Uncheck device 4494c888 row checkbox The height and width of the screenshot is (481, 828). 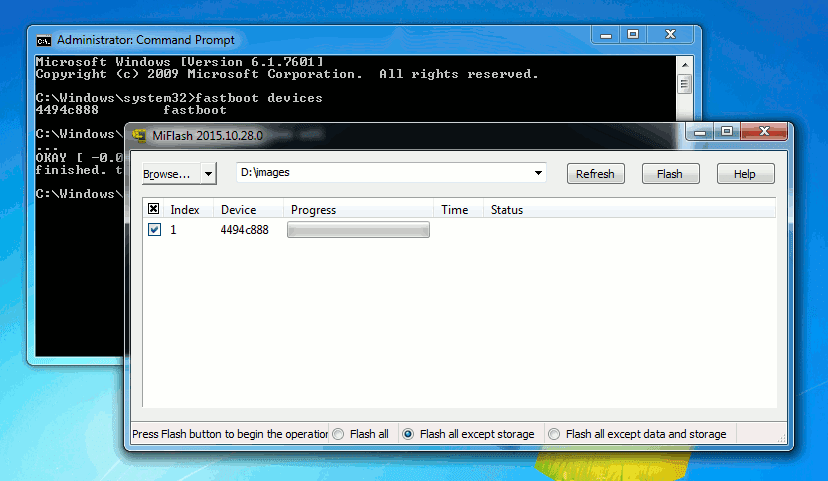[154, 230]
